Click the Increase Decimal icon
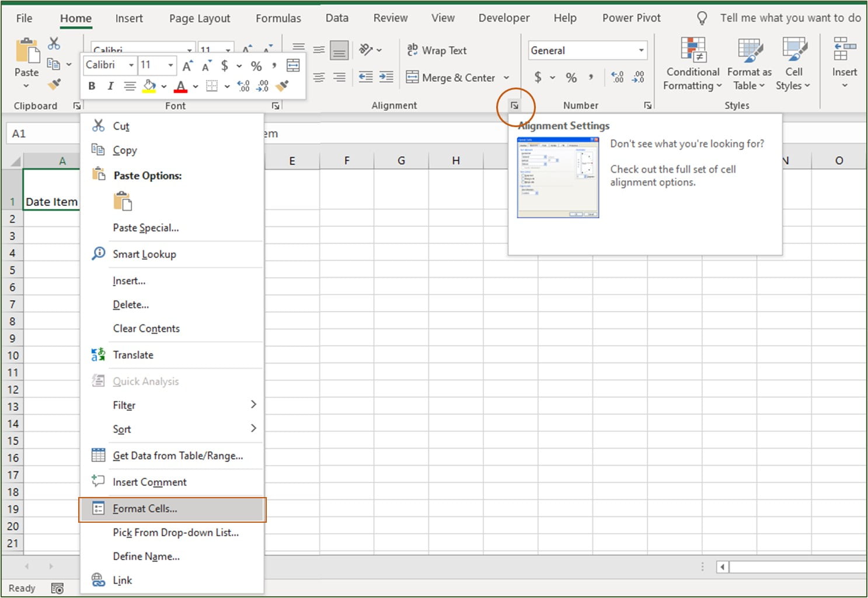868x598 pixels. (617, 76)
